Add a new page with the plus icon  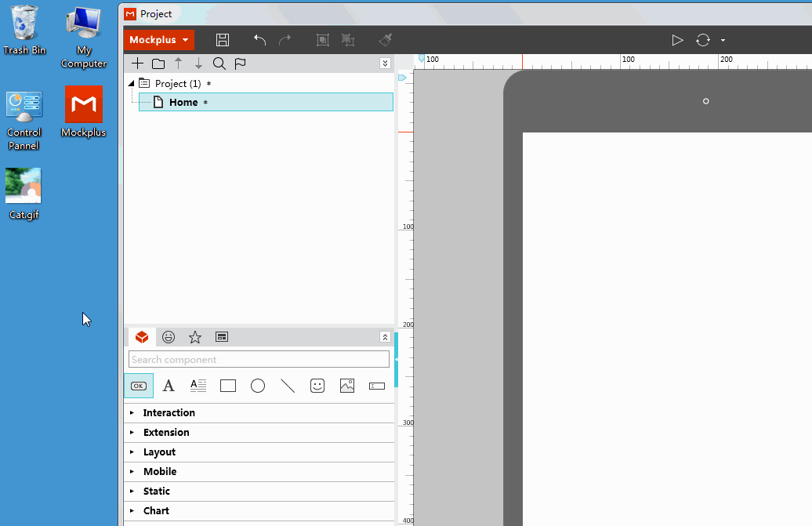coord(137,63)
